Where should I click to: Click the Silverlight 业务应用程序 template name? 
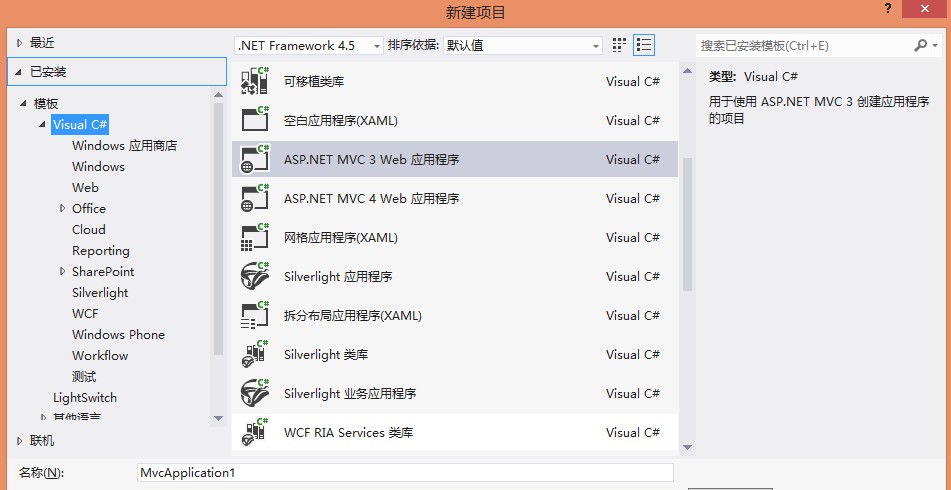click(350, 394)
